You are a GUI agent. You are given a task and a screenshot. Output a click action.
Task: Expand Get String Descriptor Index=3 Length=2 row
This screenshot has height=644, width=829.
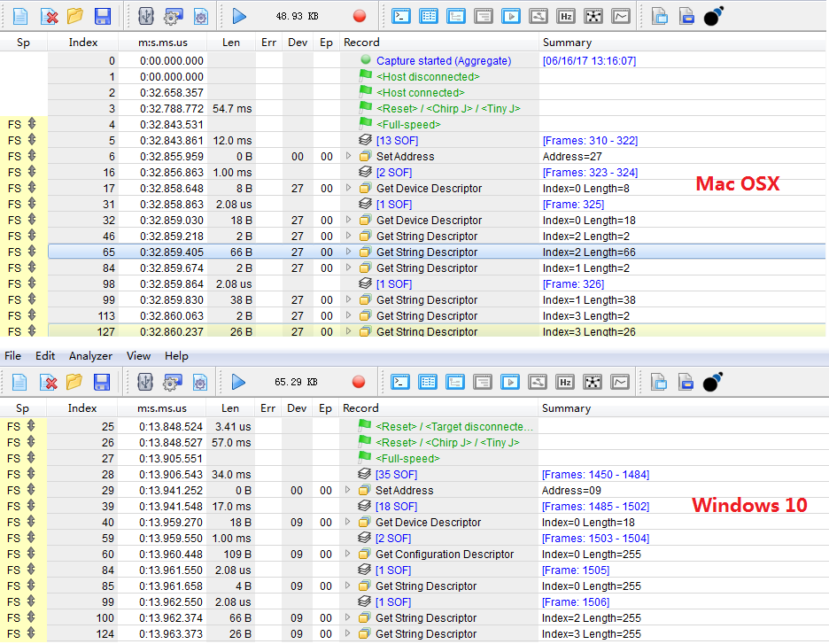coord(348,315)
